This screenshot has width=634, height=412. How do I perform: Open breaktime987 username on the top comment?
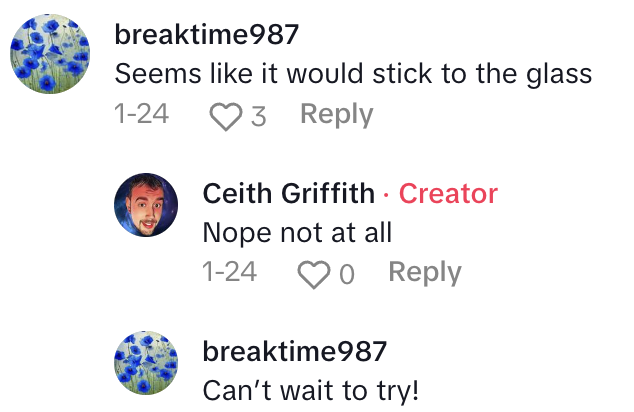click(x=206, y=35)
